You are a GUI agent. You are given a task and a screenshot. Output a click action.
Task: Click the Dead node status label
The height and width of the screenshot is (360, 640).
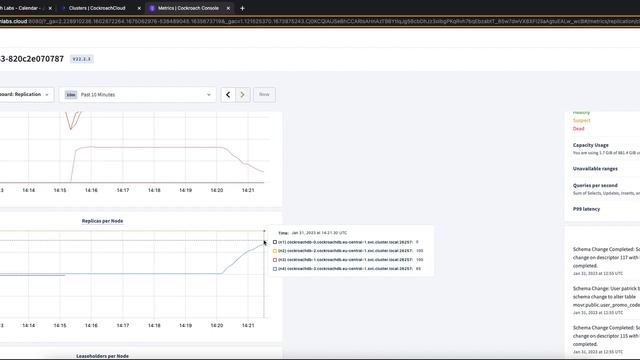[x=578, y=129]
